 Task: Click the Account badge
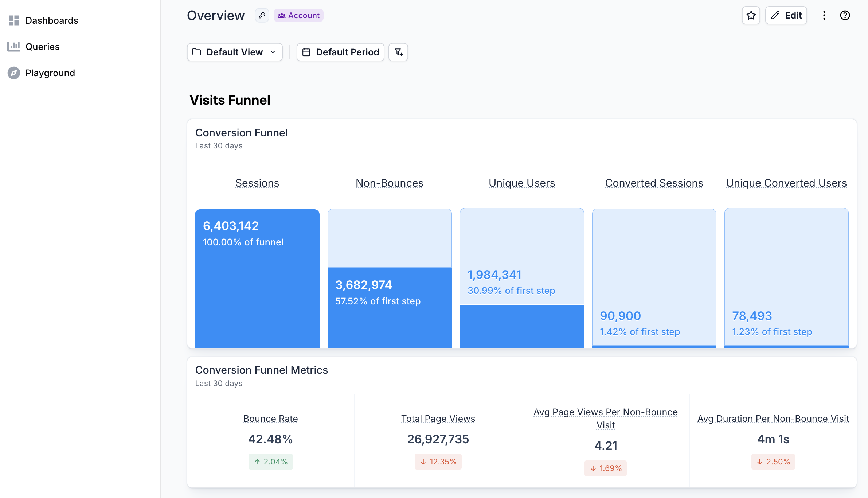[x=298, y=16]
